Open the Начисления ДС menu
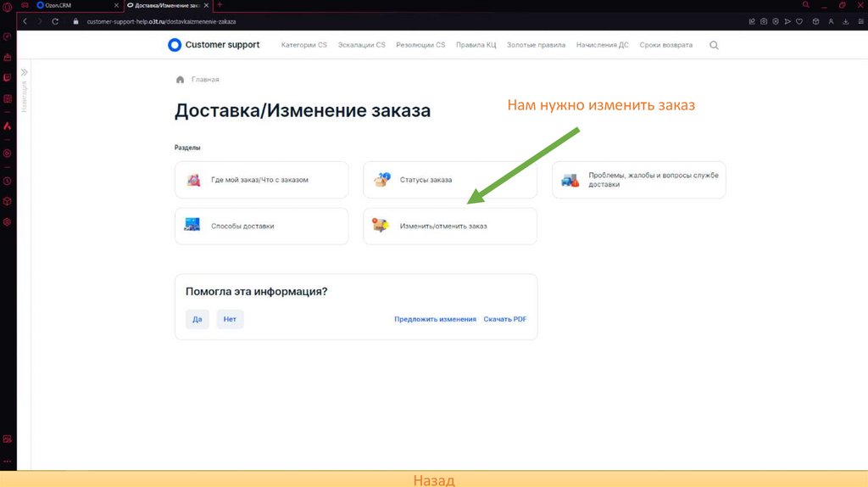868x487 pixels. click(603, 45)
